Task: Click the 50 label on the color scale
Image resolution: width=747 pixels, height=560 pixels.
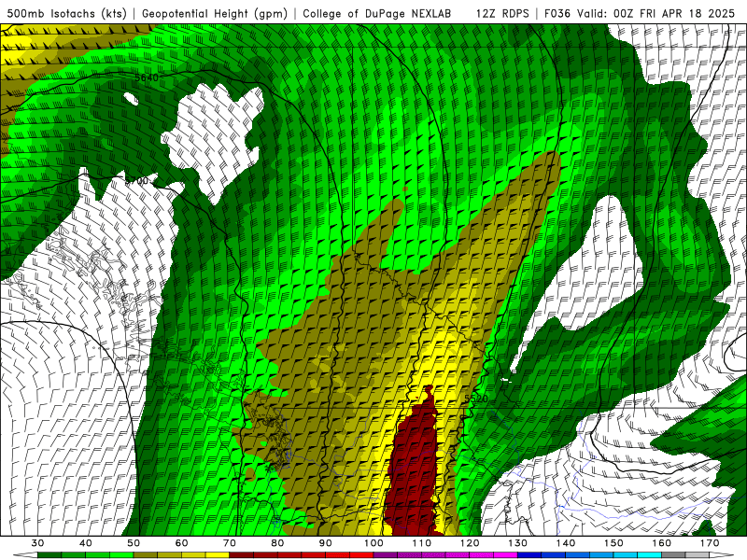Action: (134, 543)
